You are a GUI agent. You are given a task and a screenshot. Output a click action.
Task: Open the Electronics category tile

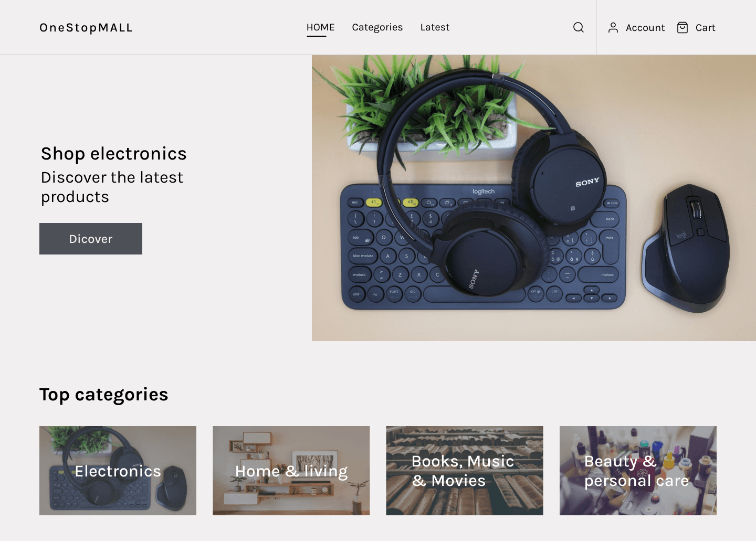point(118,471)
